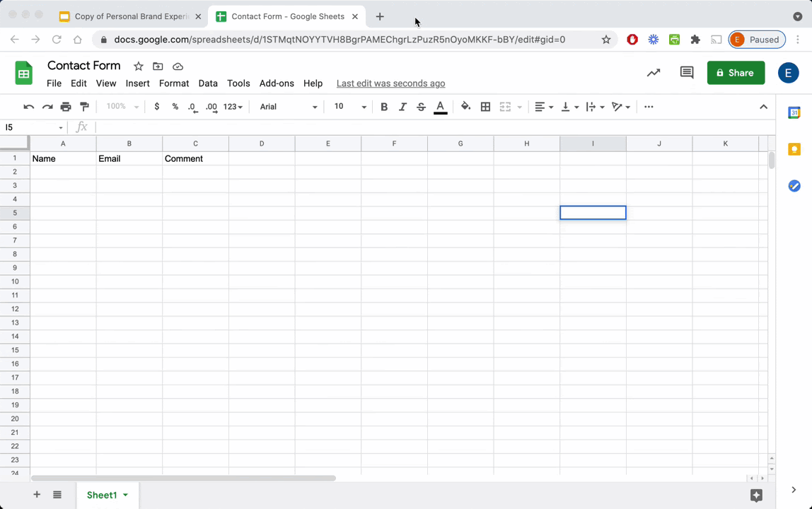
Task: Click the Redo icon in toolbar
Action: click(47, 107)
